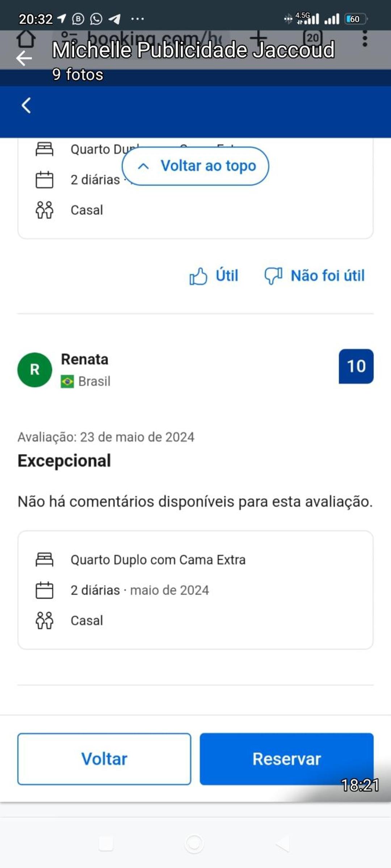Click the Voltar ao topo button

tap(195, 166)
